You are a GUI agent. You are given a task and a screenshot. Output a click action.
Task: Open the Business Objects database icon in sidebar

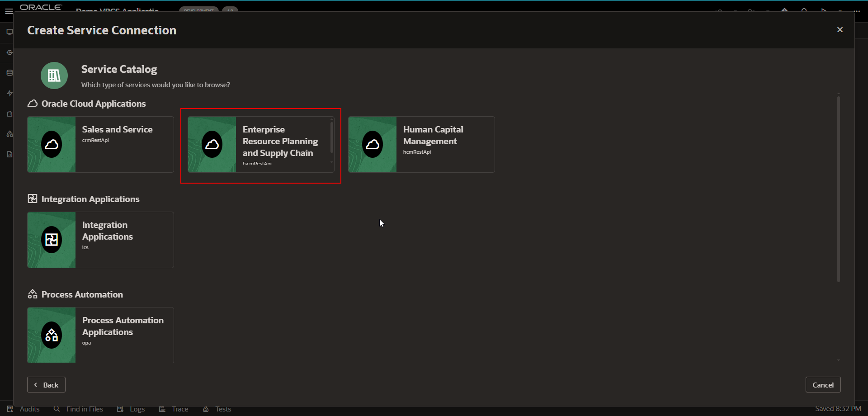tap(9, 73)
